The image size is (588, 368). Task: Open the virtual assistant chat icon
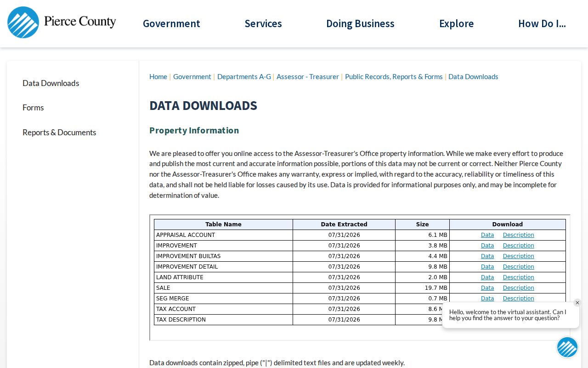coord(567,347)
